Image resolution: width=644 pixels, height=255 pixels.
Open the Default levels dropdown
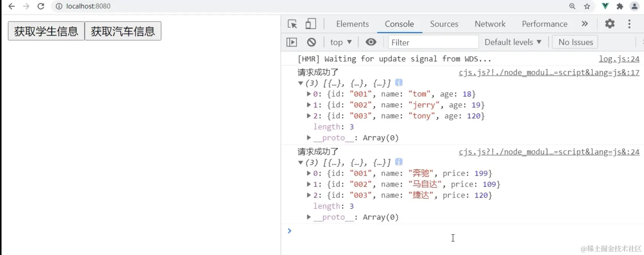[513, 42]
